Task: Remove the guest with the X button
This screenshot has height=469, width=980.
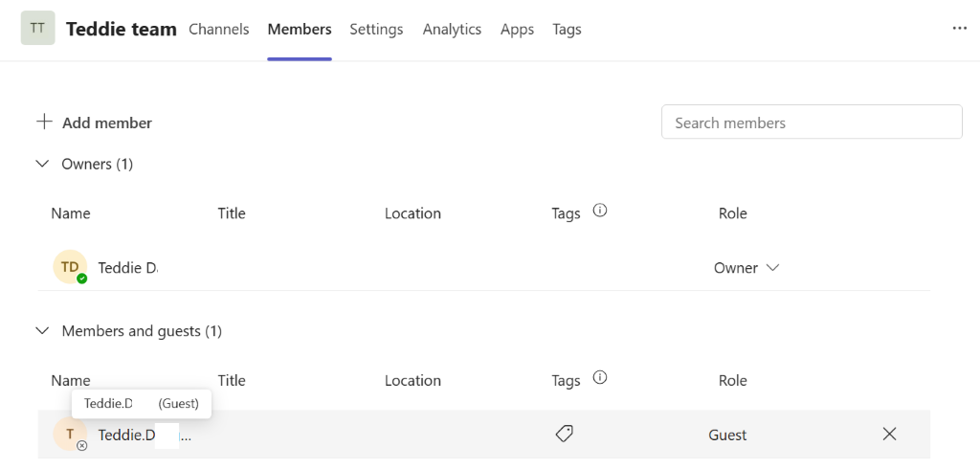Action: pyautogui.click(x=889, y=435)
